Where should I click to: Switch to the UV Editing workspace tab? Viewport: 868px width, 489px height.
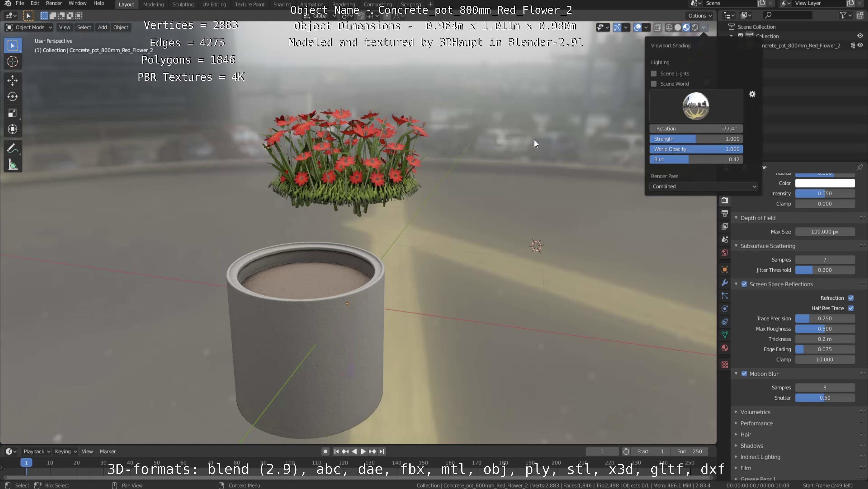click(x=214, y=4)
